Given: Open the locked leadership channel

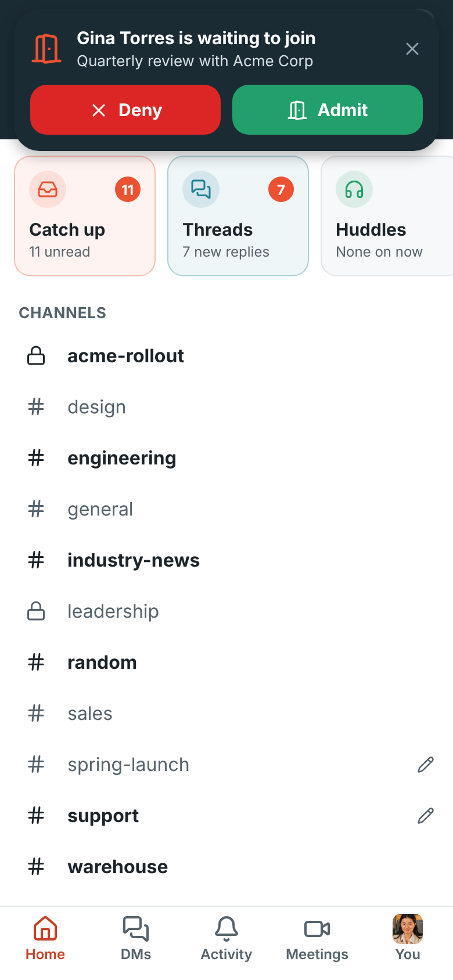Looking at the screenshot, I should coord(227,611).
